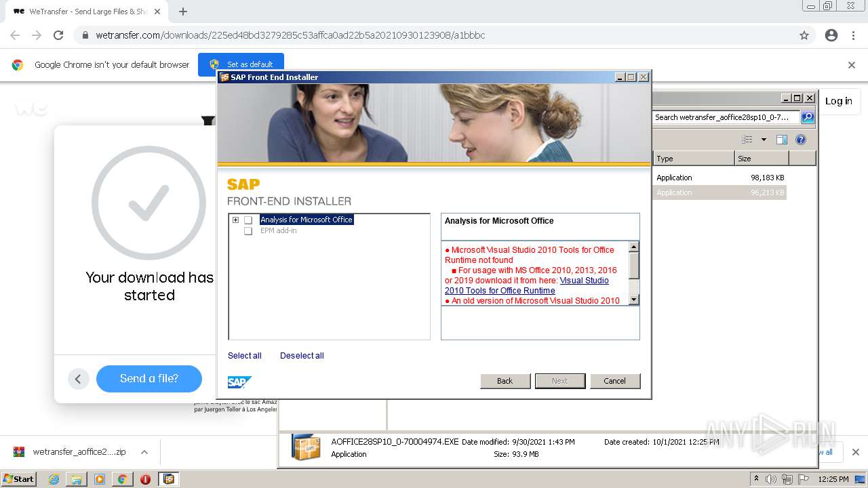Reload the WeTransfer page
This screenshot has width=868, height=488.
coord(58,35)
